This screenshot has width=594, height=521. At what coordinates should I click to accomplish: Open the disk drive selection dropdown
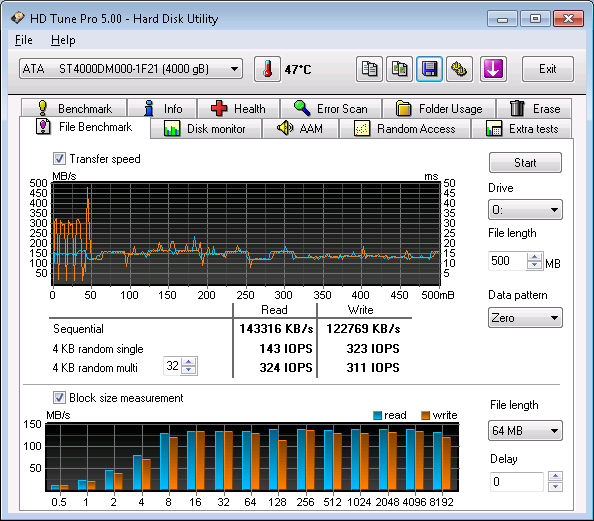[x=131, y=69]
